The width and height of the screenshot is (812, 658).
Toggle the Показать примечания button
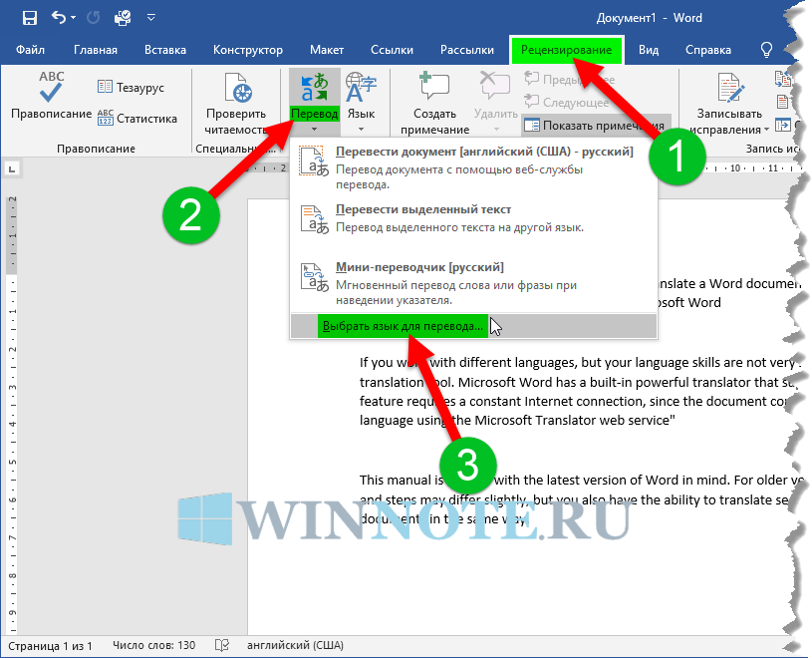(x=588, y=126)
